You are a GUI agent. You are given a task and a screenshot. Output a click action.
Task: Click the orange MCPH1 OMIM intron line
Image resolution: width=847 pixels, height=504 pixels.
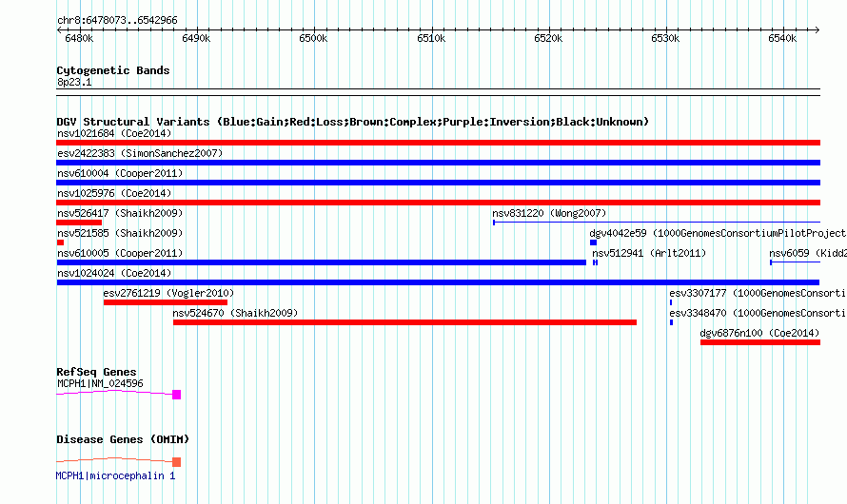pyautogui.click(x=114, y=459)
